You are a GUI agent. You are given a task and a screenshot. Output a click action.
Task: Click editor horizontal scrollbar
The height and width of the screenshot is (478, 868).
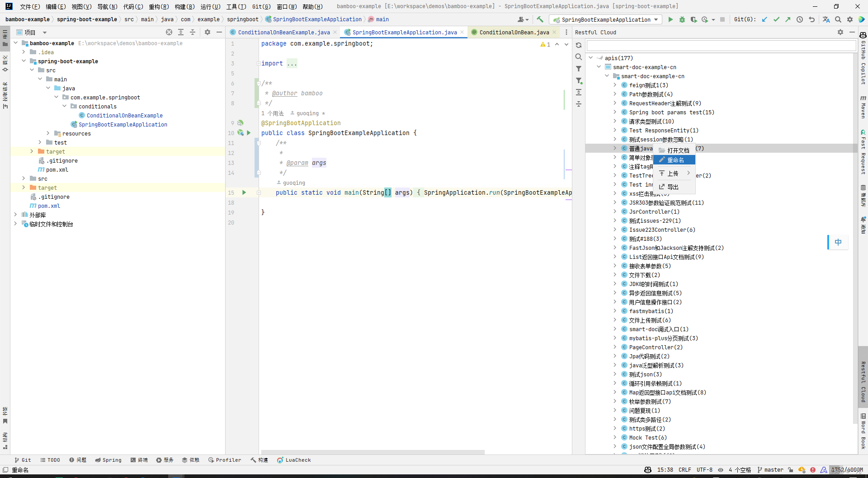point(373,452)
